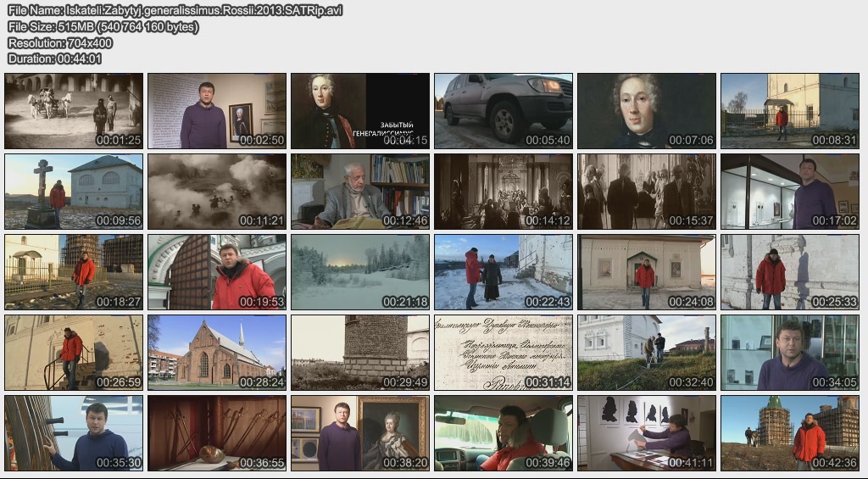Click the SUV thumbnail at 00:05:40
This screenshot has height=479, width=868.
pos(504,111)
